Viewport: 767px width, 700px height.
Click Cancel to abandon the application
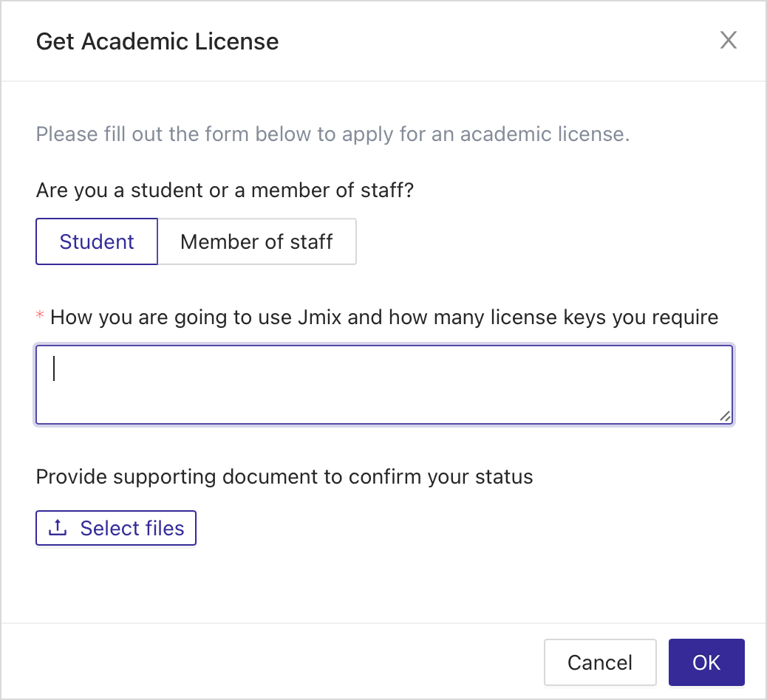(x=600, y=662)
